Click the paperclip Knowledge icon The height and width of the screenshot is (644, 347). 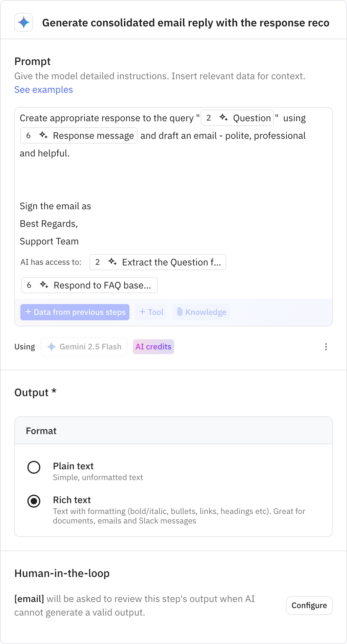180,312
